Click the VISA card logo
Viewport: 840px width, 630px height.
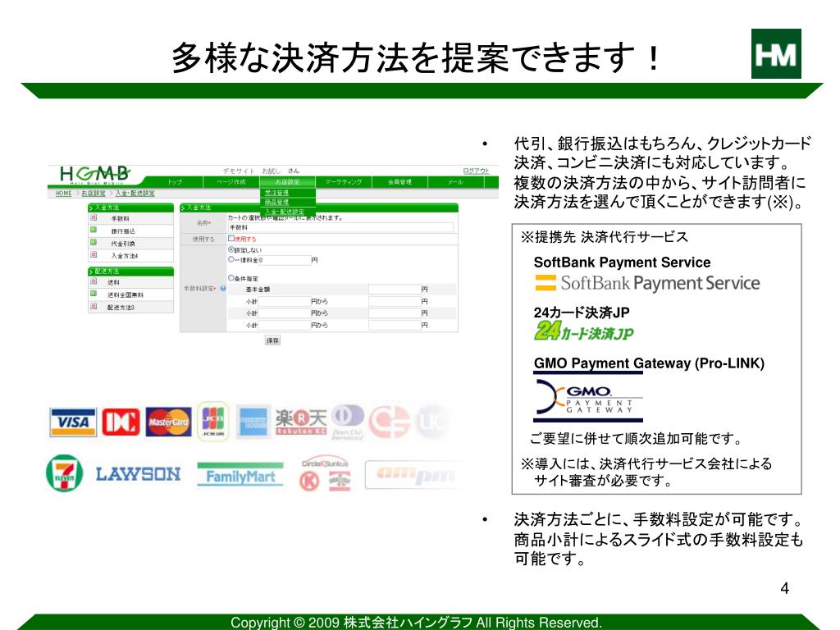(73, 422)
